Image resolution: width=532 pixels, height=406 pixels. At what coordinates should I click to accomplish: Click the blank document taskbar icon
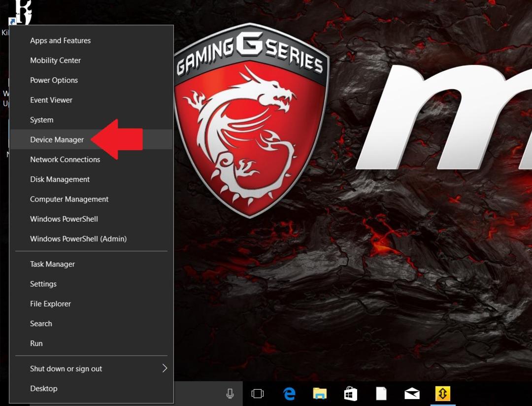381,394
